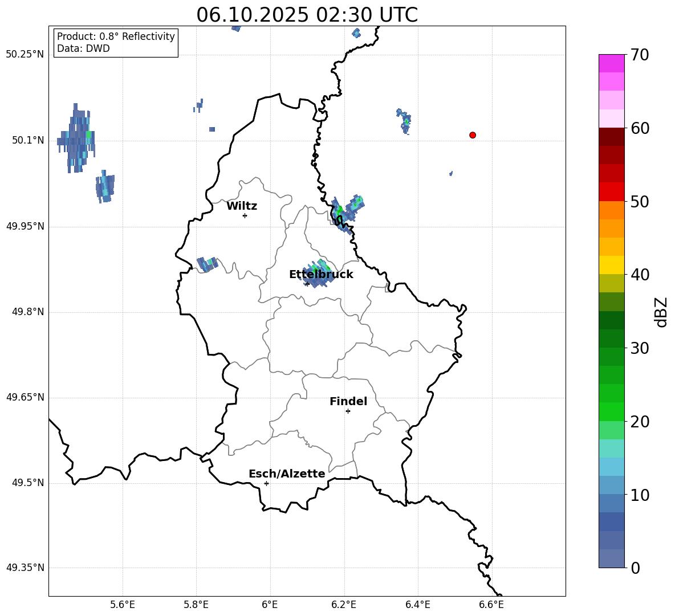This screenshot has height=616, width=675.
Task: Click the large radar echo near 50.1°N
Action: pos(77,138)
